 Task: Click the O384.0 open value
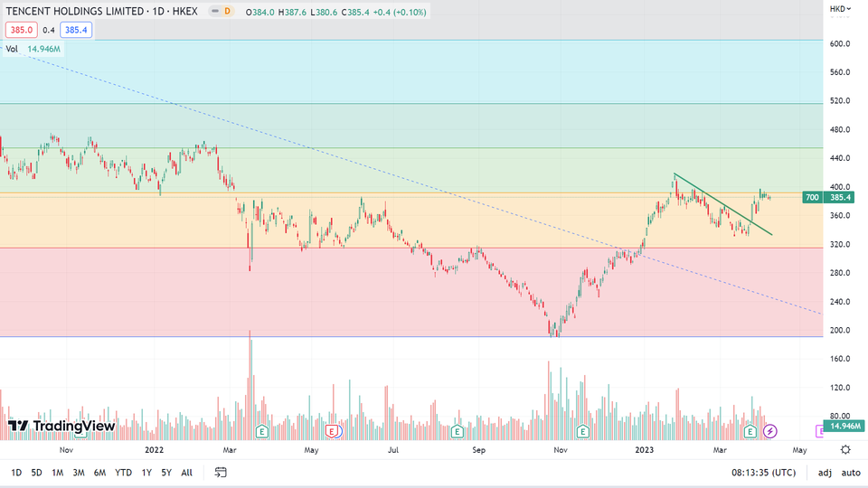click(x=259, y=12)
